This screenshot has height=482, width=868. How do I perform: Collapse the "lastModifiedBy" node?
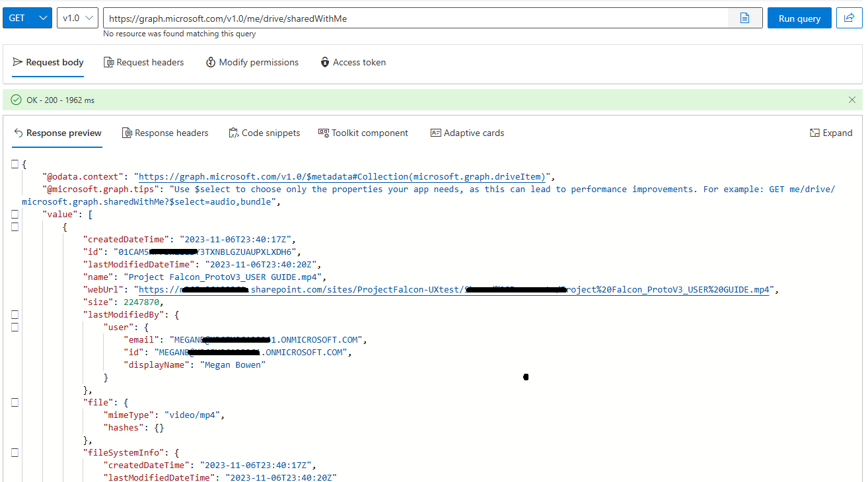click(15, 314)
